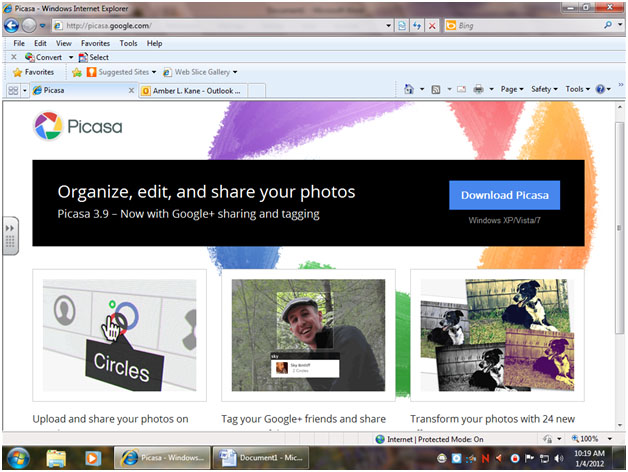628x472 pixels.
Task: Click 'Upload and share your photos on' text
Action: click(x=110, y=419)
